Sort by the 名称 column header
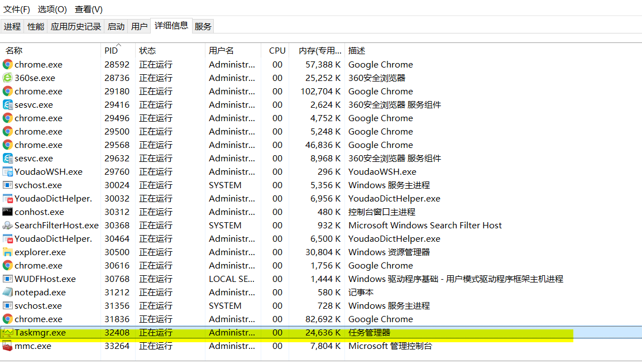The width and height of the screenshot is (642, 364). [x=51, y=50]
